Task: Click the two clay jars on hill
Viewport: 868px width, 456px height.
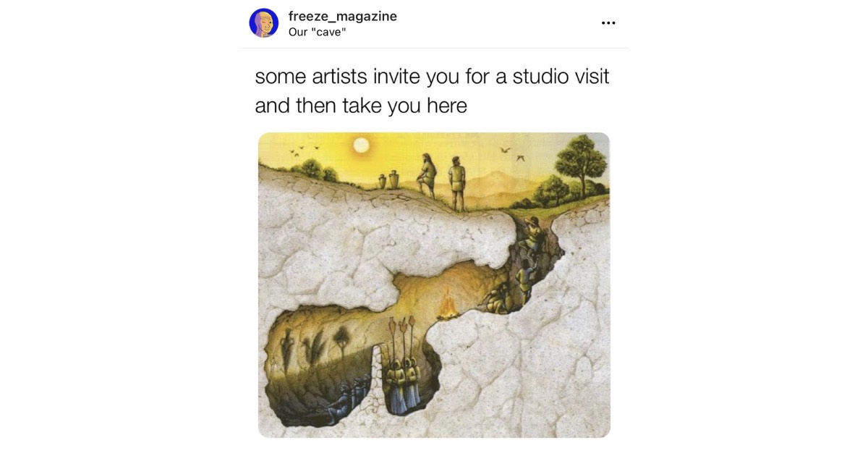Action: pyautogui.click(x=389, y=180)
